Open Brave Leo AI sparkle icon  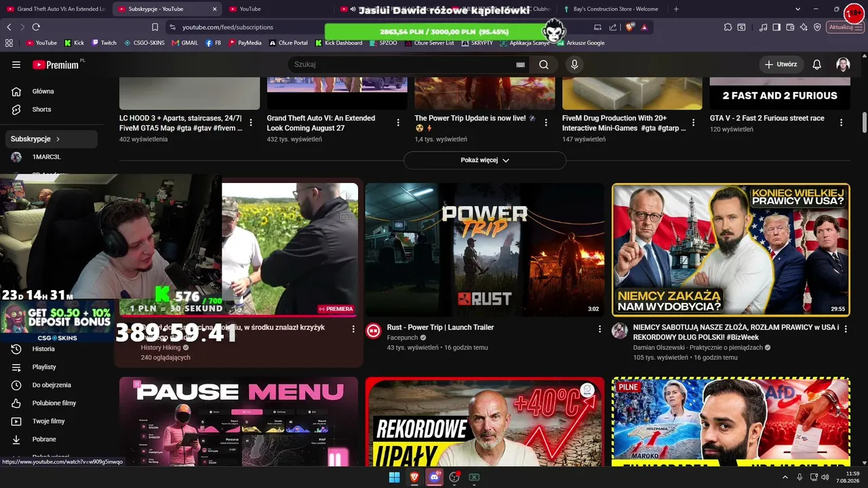click(804, 27)
